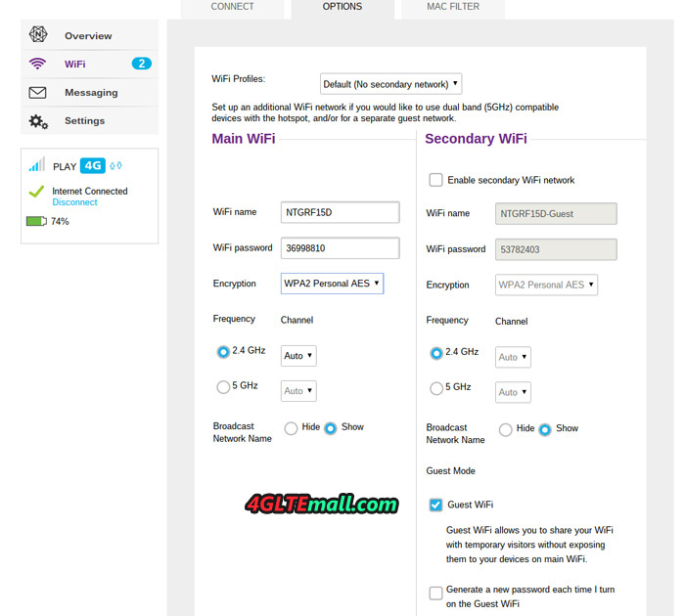Click the Main WiFi name input field
Screen dimensions: 685x616
[x=340, y=212]
